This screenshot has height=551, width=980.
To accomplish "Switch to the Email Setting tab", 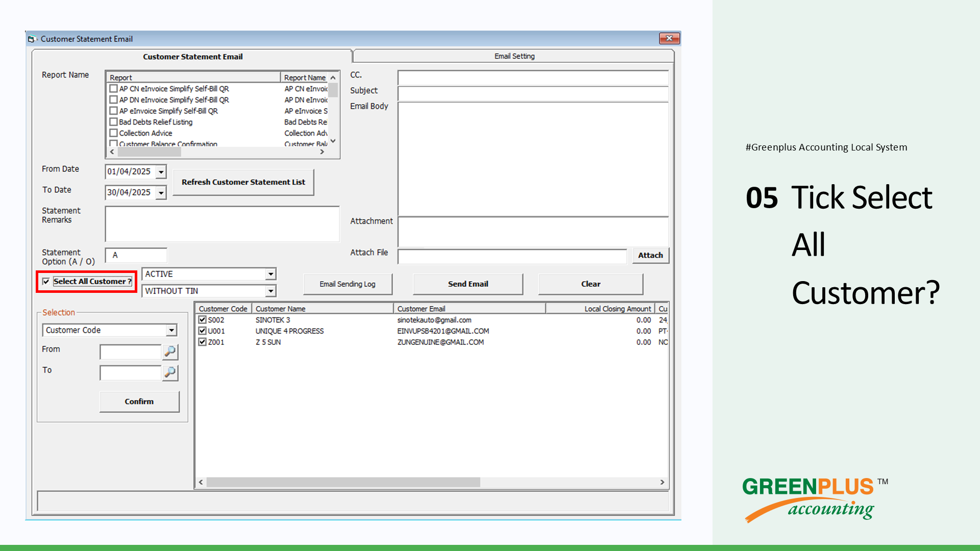I will pos(514,56).
